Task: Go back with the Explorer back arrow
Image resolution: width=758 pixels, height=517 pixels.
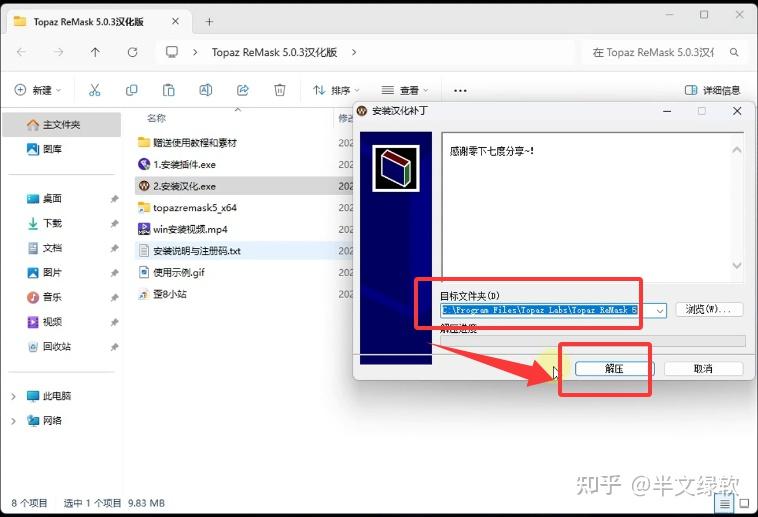Action: tap(21, 52)
